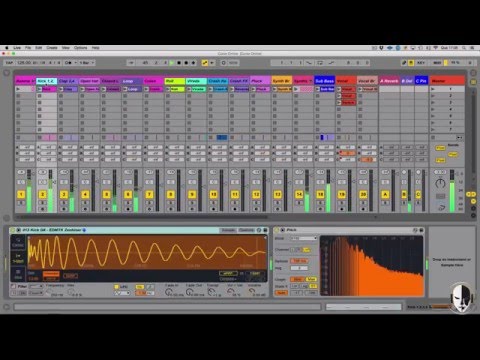Select 1-Shot playback mode in Simpler

(x=18, y=258)
